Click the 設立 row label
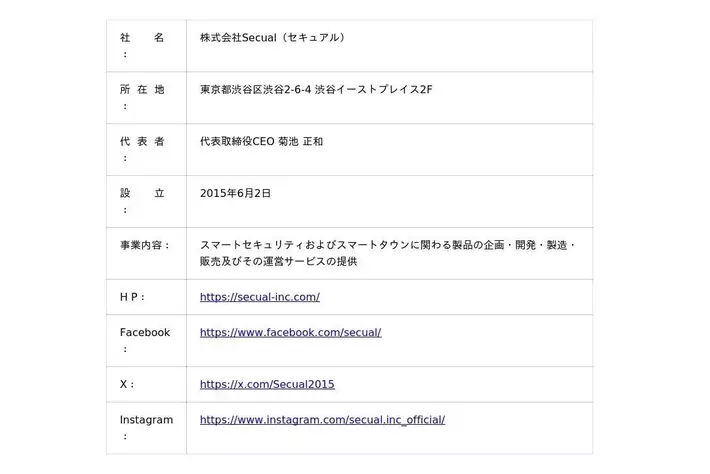The image size is (710, 474). [x=142, y=194]
